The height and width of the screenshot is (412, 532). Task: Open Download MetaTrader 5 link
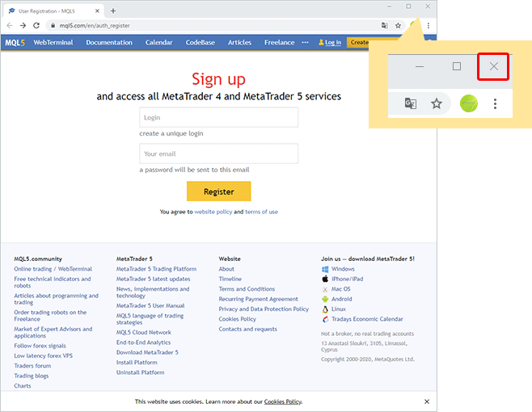coord(147,352)
